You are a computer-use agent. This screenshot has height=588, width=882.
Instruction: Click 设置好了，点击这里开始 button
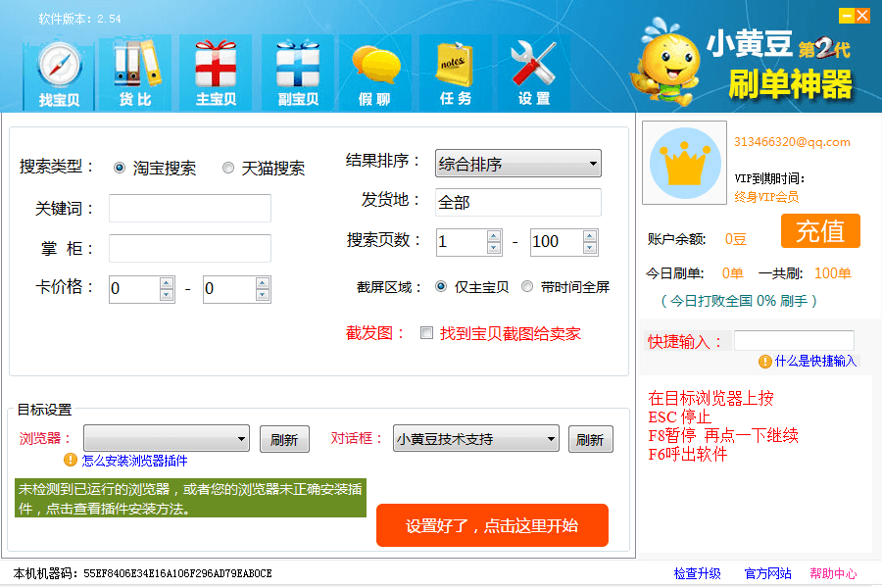(x=492, y=525)
